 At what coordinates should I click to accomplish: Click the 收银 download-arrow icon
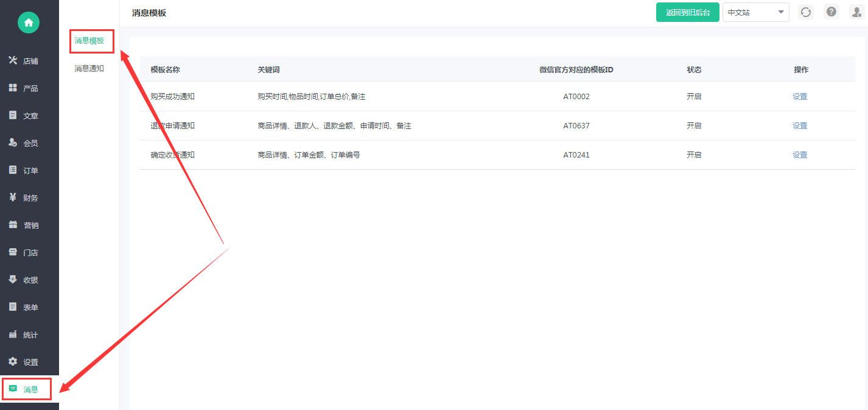click(13, 279)
